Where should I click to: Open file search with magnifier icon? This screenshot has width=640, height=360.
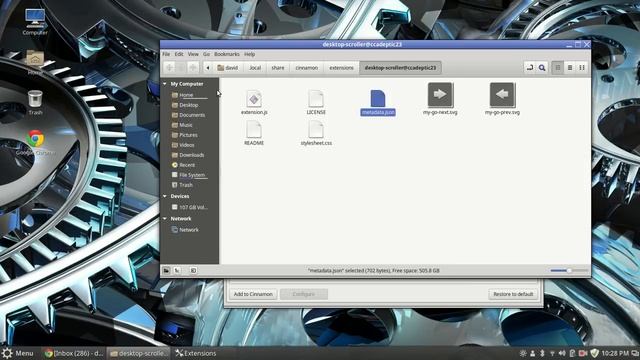pos(542,68)
